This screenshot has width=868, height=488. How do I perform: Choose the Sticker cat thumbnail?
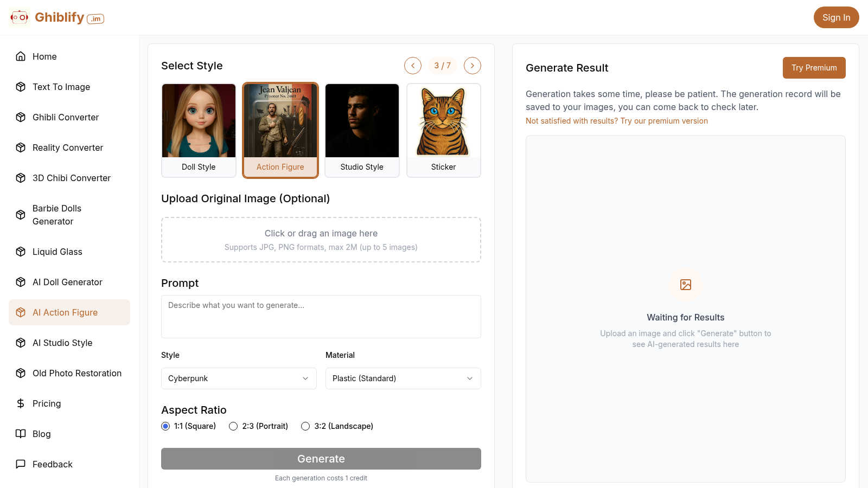[444, 130]
